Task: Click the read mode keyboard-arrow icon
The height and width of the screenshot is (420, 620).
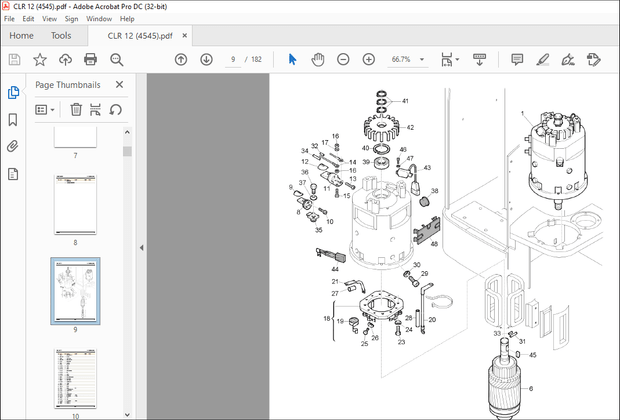Action: click(479, 60)
